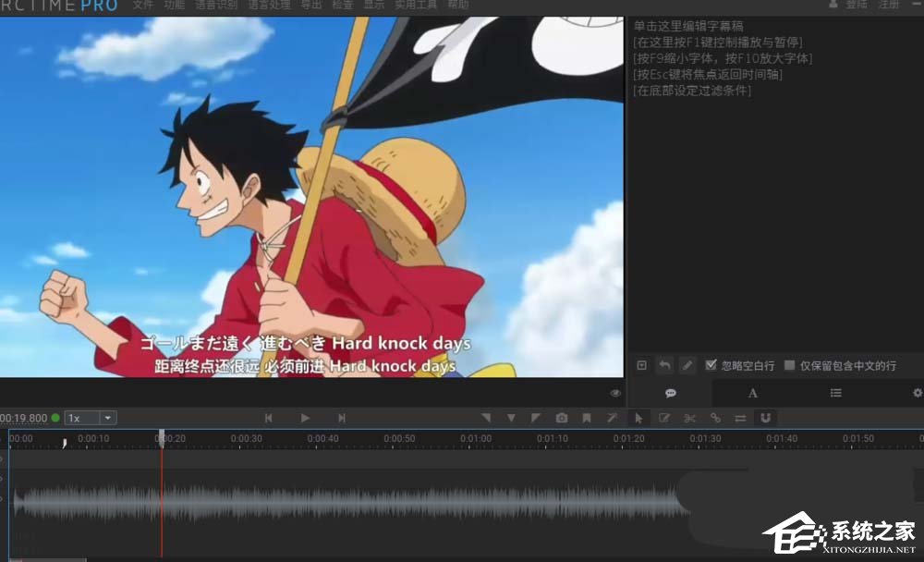Enable the 仅保留包含中文的行 checkbox

click(x=790, y=365)
